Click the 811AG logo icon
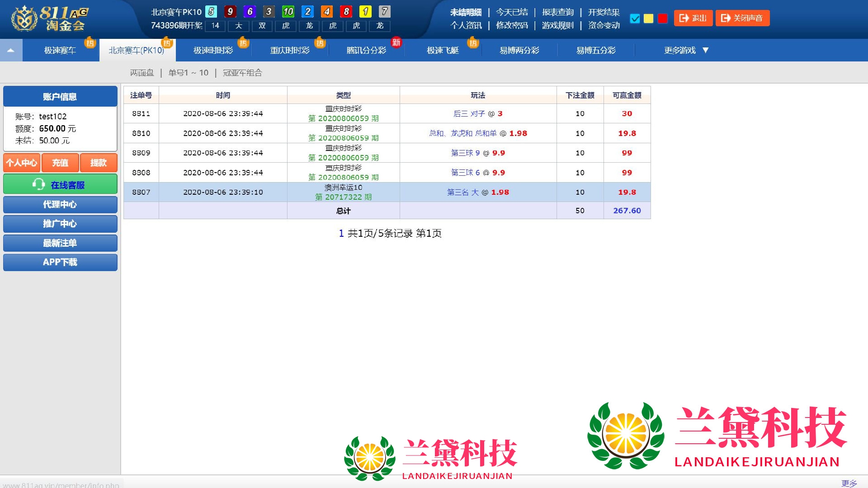The image size is (868, 488). pyautogui.click(x=24, y=19)
